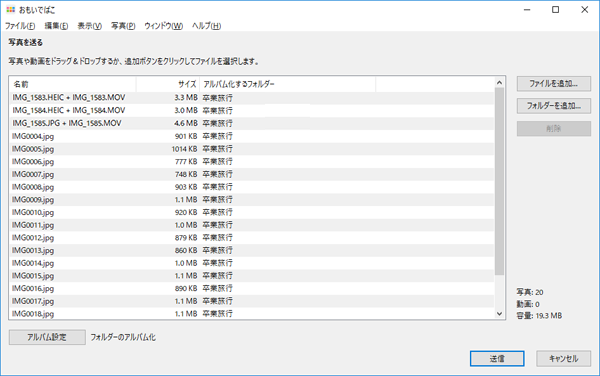Open the ウィンドウ(W) menu
The image size is (600, 376).
(163, 26)
